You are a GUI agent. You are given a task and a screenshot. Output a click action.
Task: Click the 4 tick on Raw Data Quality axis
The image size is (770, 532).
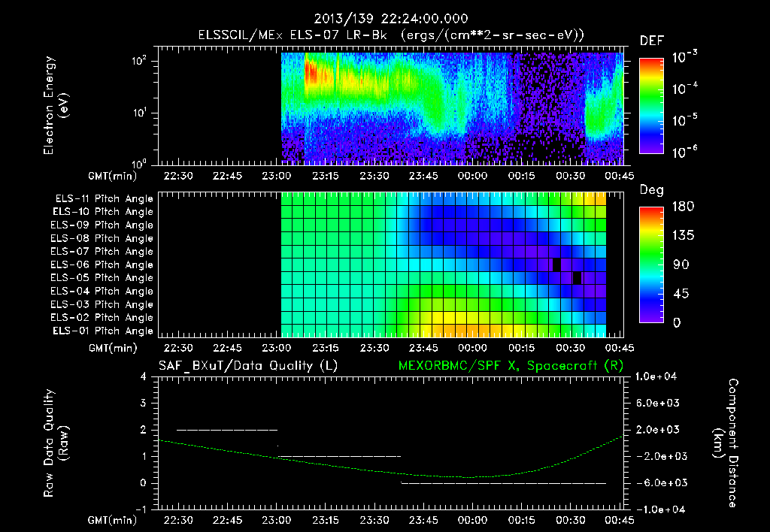(x=143, y=376)
